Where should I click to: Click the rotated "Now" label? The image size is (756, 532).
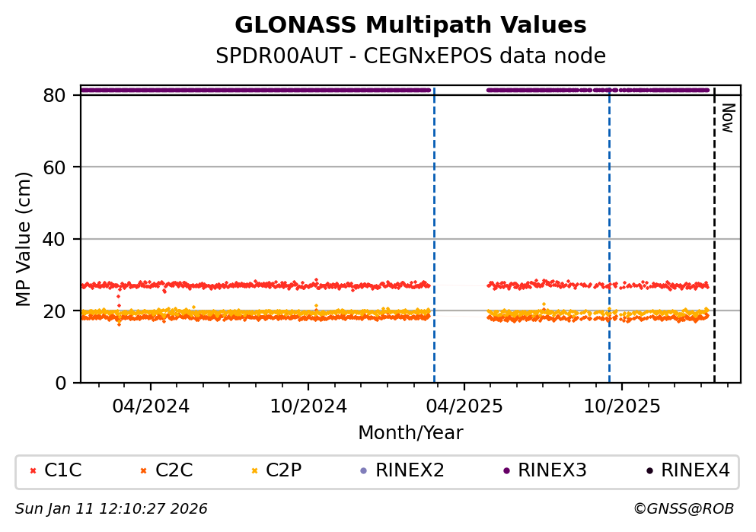click(727, 118)
